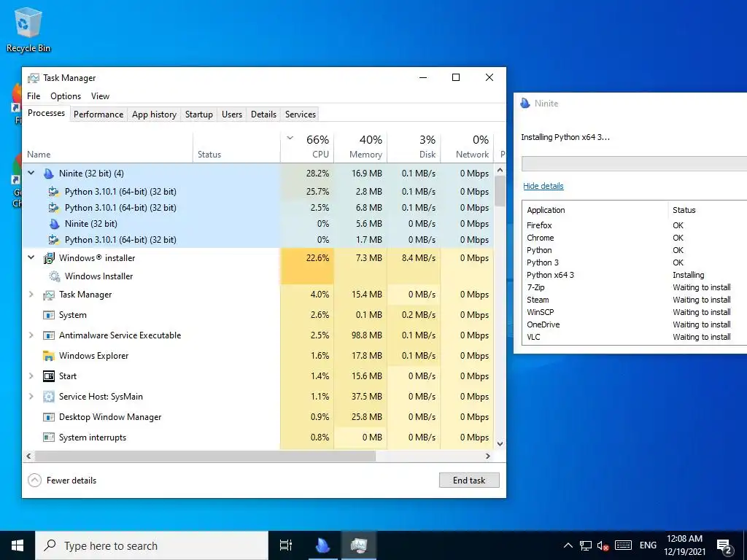Viewport: 747px width, 560px height.
Task: Open Task View on the taskbar
Action: (x=286, y=545)
